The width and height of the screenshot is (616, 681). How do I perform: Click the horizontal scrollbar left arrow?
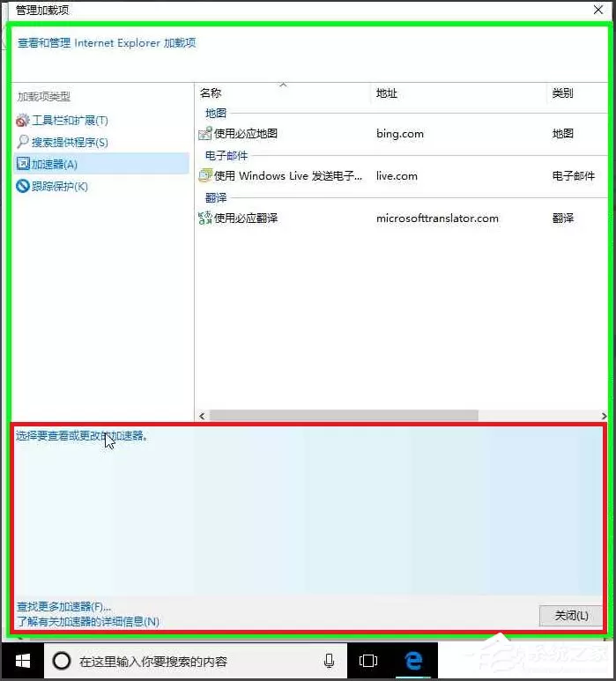click(202, 416)
